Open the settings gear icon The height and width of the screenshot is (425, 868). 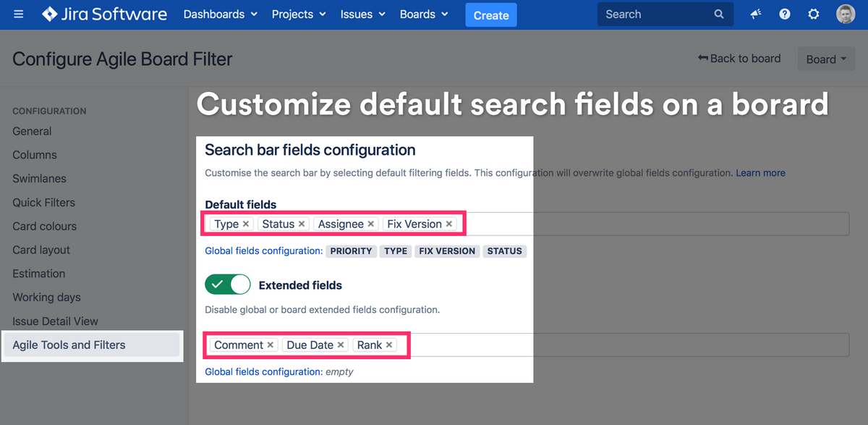pyautogui.click(x=814, y=14)
